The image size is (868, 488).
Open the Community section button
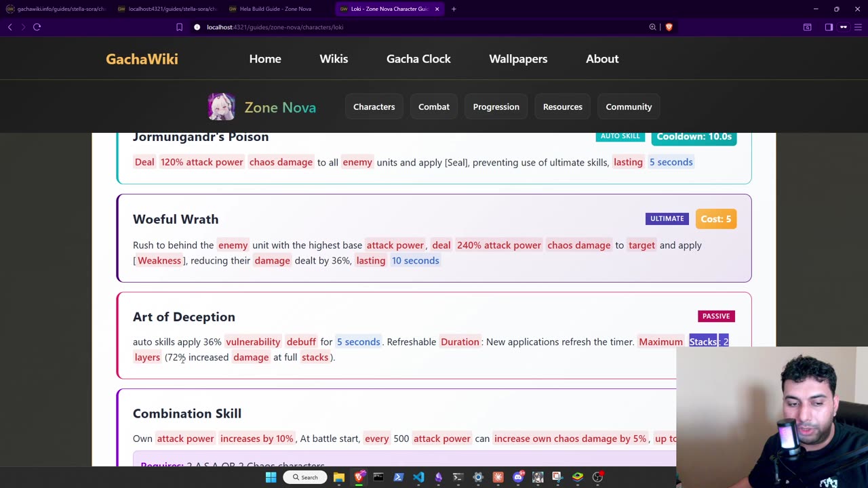(629, 106)
